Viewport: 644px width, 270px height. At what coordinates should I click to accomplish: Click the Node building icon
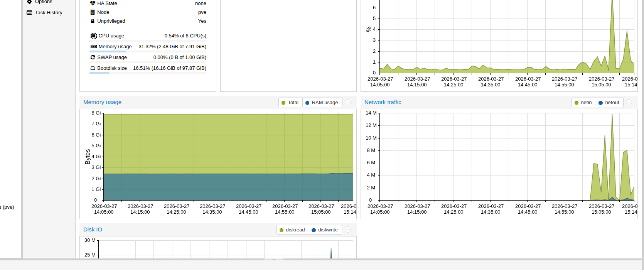click(93, 12)
